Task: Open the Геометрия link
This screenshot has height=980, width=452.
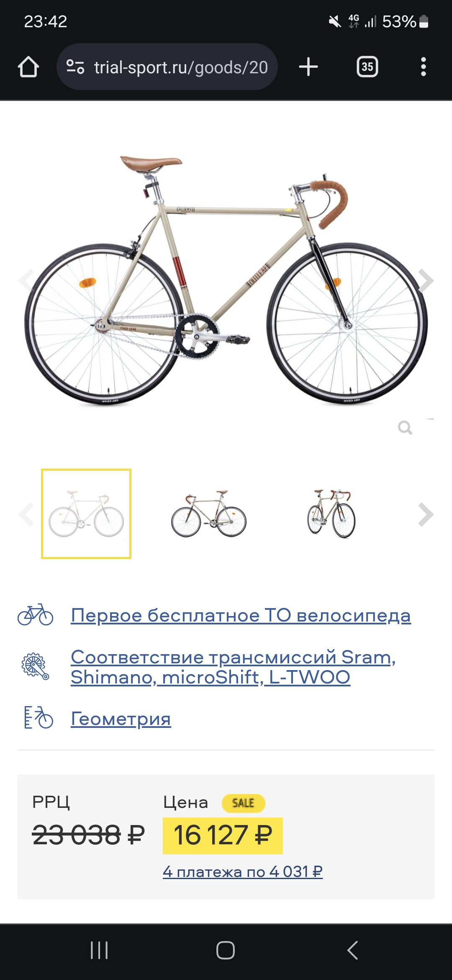Action: click(x=121, y=719)
